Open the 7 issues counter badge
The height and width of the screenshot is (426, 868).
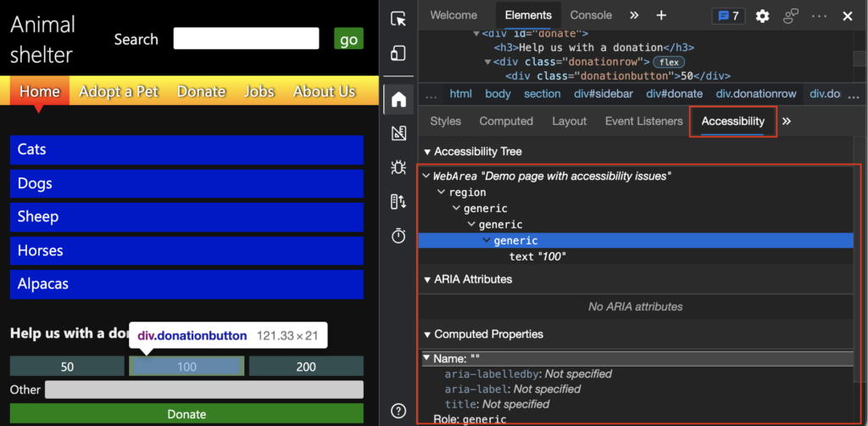(x=729, y=16)
